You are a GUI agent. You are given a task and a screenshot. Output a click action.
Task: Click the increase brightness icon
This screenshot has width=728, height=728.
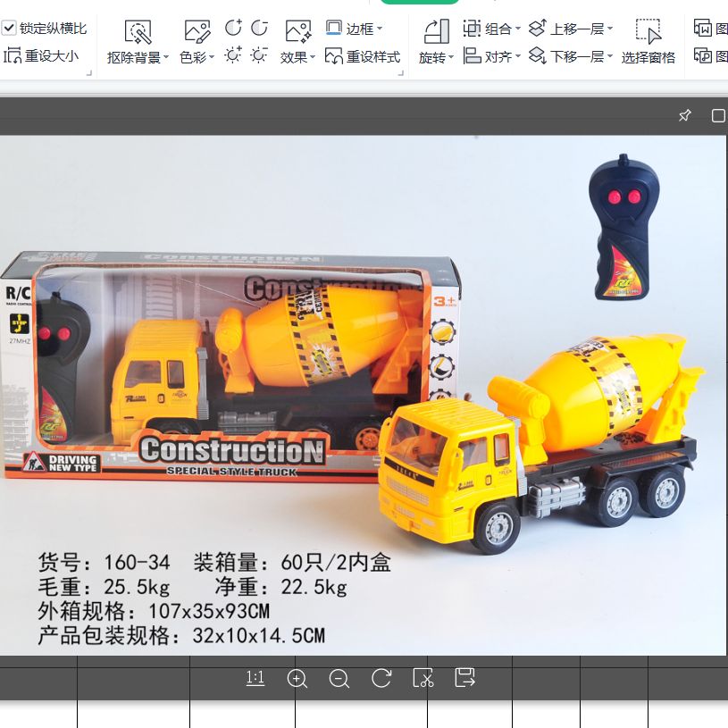click(x=234, y=55)
